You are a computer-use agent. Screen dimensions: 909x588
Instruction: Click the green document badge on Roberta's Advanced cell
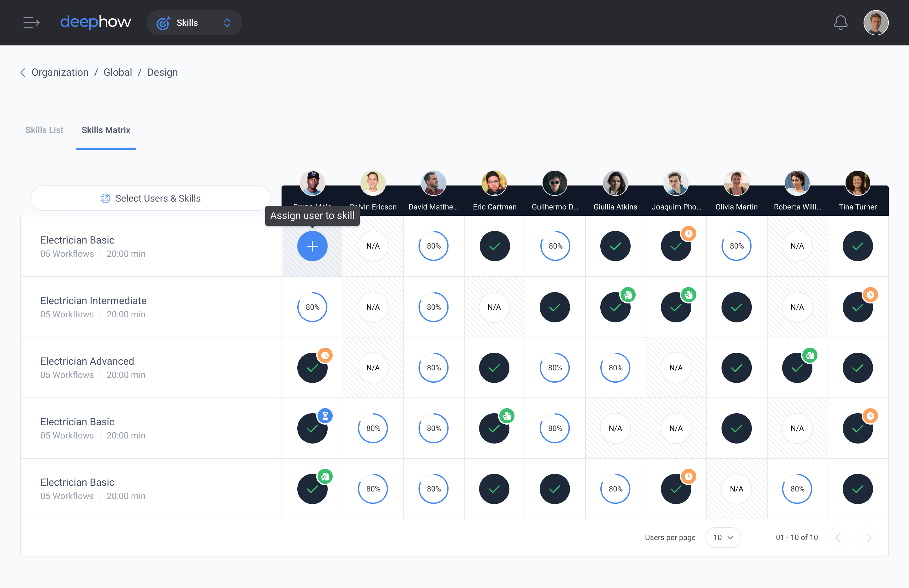[810, 356]
